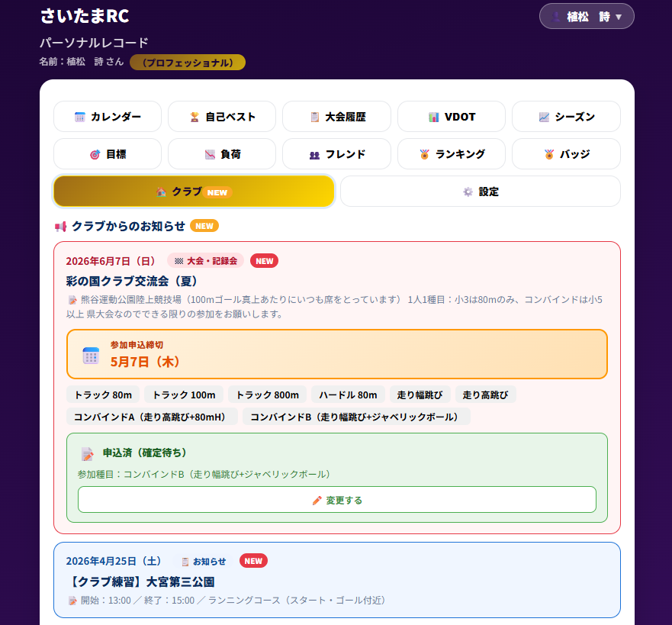
Task: Click the 【クラブ練習】大宮第三公園 title
Action: pos(140,582)
